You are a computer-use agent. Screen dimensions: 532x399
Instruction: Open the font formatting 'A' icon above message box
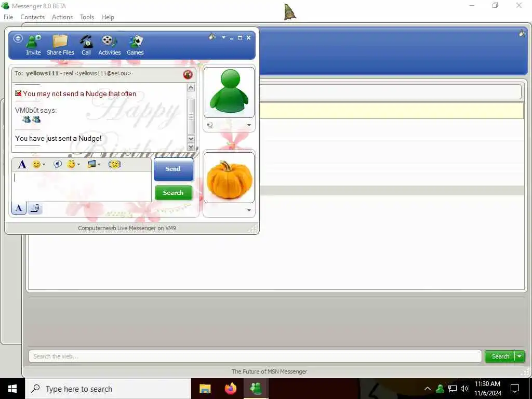(22, 165)
